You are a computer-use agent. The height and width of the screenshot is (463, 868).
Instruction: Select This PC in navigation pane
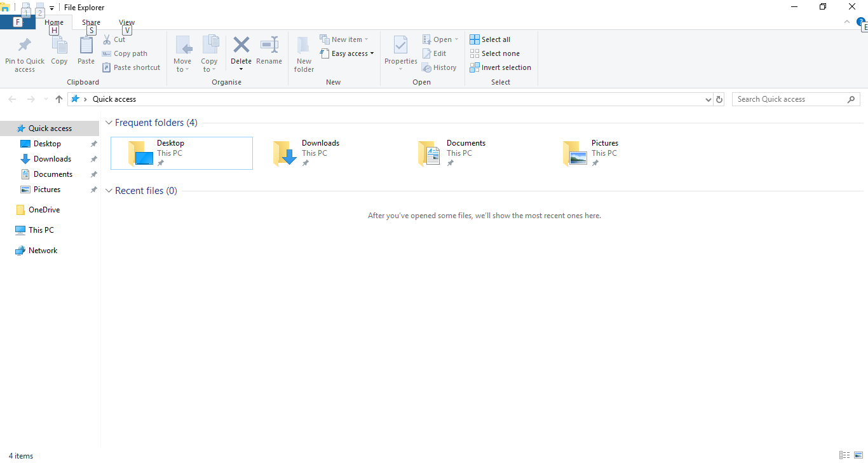41,230
